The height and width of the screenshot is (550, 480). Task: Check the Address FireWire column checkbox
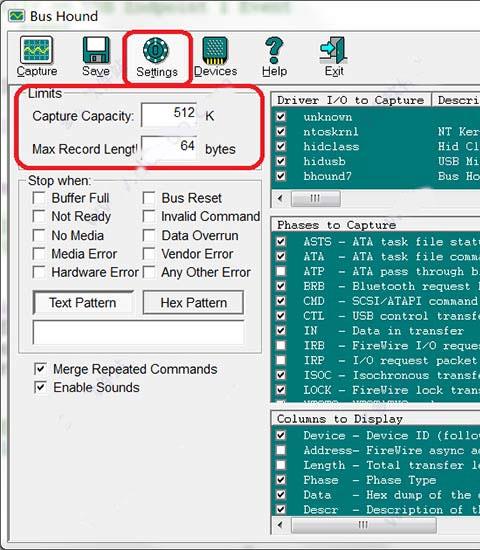click(x=281, y=450)
